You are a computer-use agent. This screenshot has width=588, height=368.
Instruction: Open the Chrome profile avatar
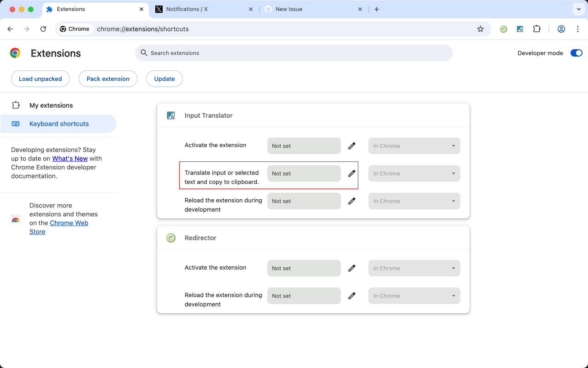tap(561, 29)
